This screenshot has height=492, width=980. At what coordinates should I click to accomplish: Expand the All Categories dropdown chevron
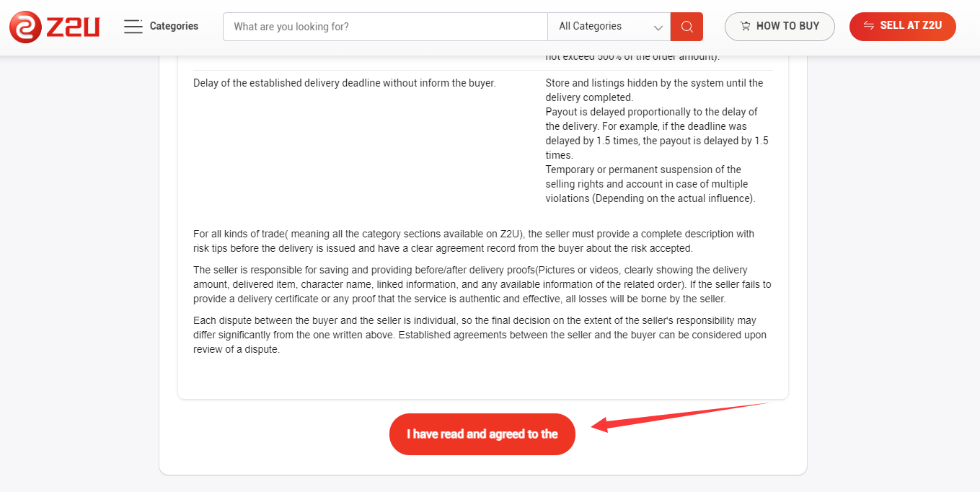(x=658, y=27)
